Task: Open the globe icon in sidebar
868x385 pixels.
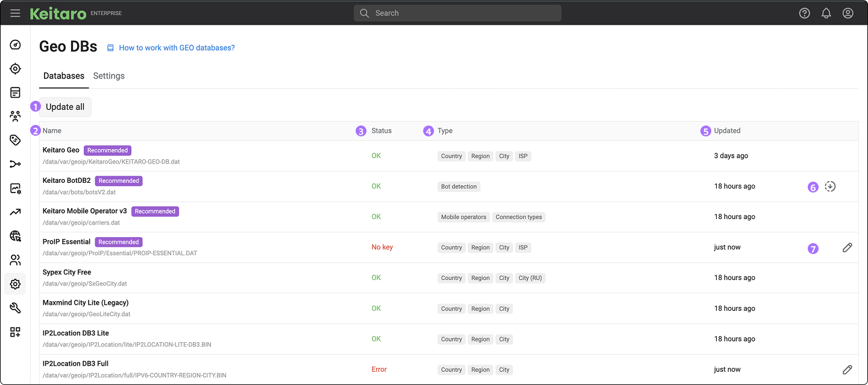Action: click(16, 236)
